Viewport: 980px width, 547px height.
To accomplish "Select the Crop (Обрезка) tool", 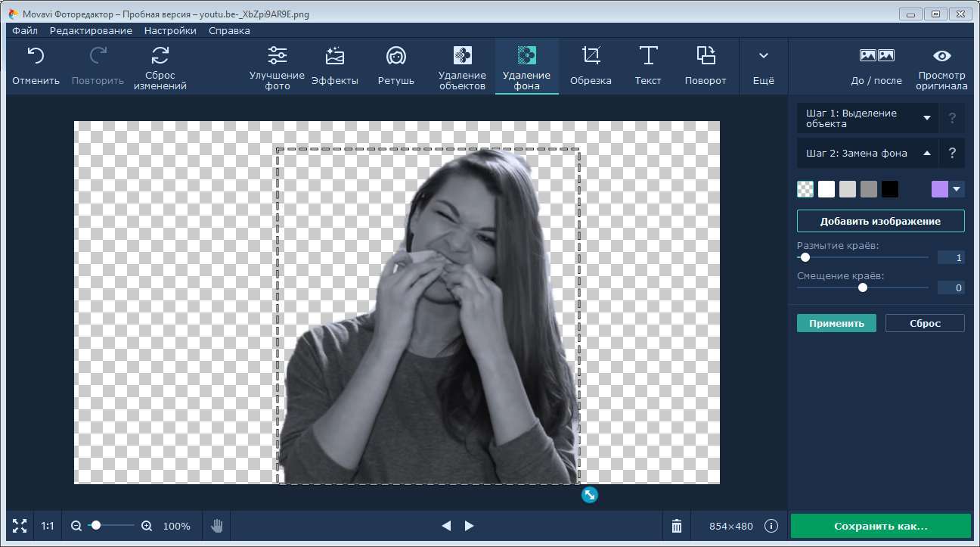I will tap(591, 56).
